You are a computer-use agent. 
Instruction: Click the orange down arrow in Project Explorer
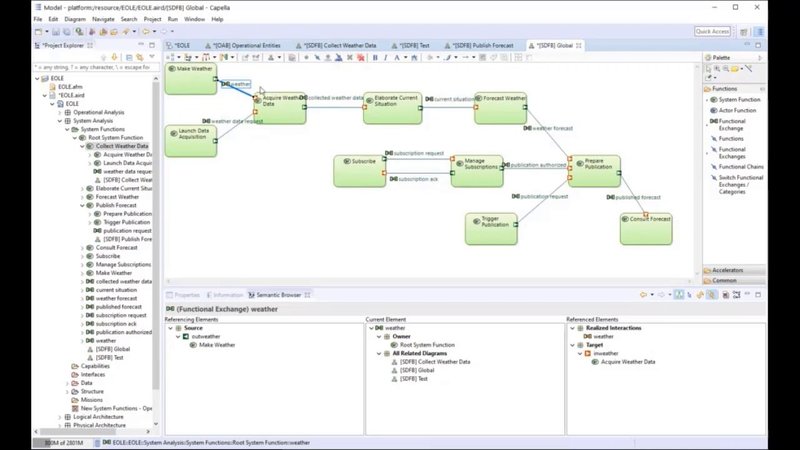tap(114, 58)
